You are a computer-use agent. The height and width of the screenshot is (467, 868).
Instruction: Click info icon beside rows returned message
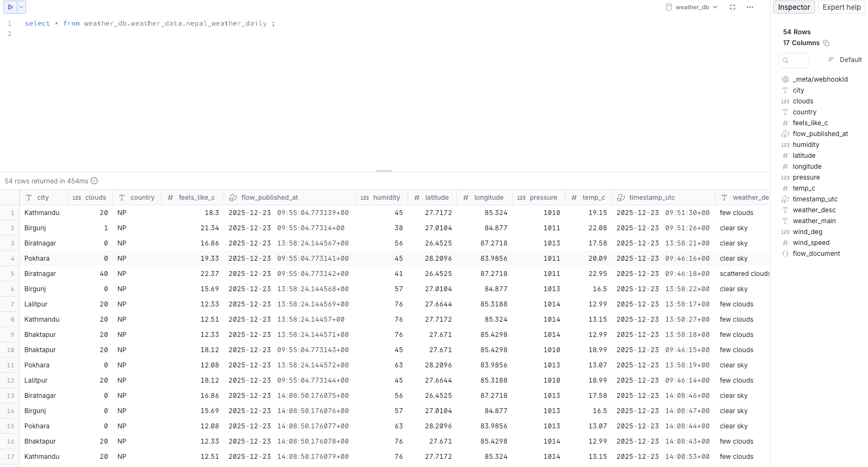point(94,181)
